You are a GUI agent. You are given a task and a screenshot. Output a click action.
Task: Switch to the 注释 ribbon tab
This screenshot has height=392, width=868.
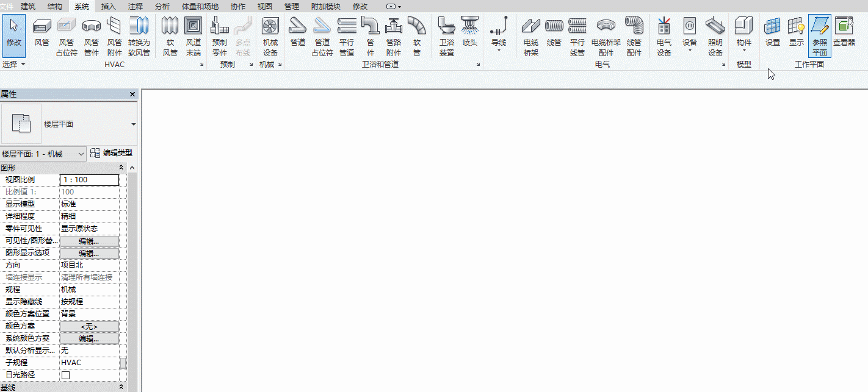(x=136, y=6)
